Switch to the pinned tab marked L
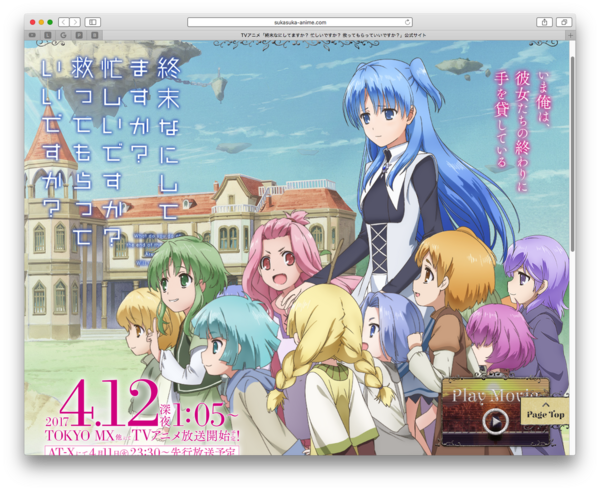The height and width of the screenshot is (490, 600). click(x=48, y=35)
